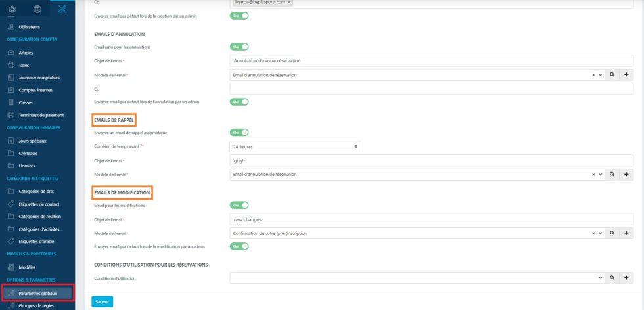Expand the Conditions d'utilisation dropdown
This screenshot has height=310, width=644.
[x=599, y=278]
